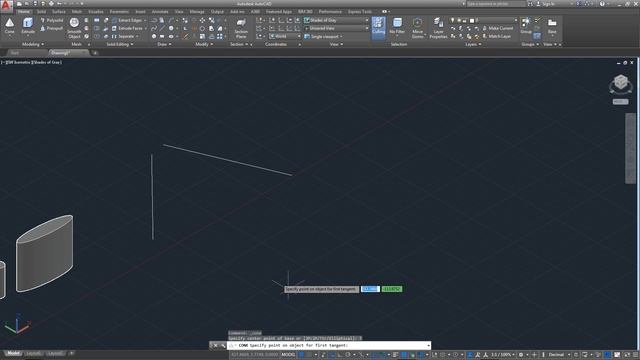Viewport: 640px width, 360px height.
Task: Open the Insert ribbon tab
Action: click(140, 11)
